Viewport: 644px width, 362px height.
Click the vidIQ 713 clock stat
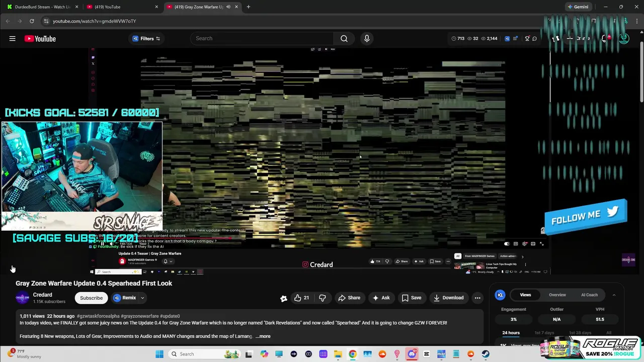pos(457,38)
